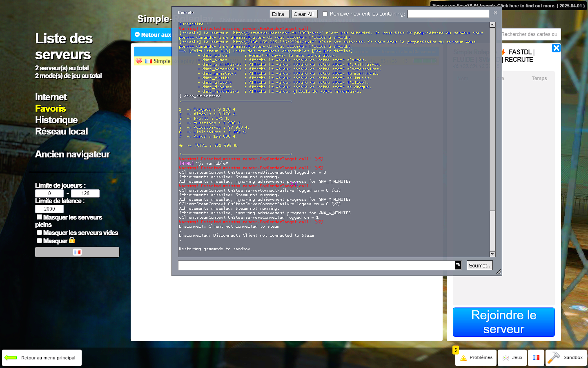Click the yellow 5 notification badge
The height and width of the screenshot is (368, 588).
[456, 350]
